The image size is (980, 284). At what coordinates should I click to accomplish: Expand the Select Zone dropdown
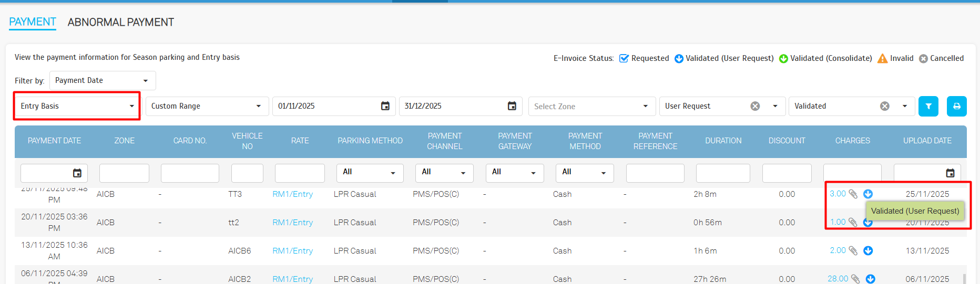coord(591,106)
